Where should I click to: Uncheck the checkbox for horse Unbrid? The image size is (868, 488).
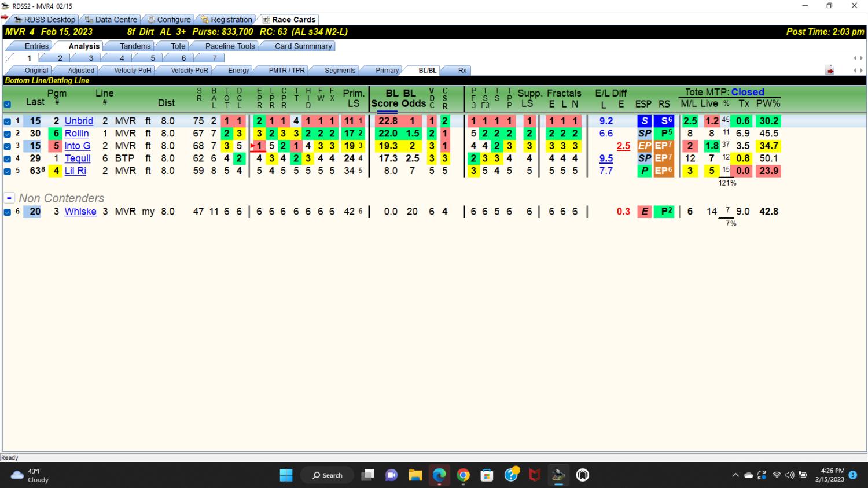[x=8, y=121]
